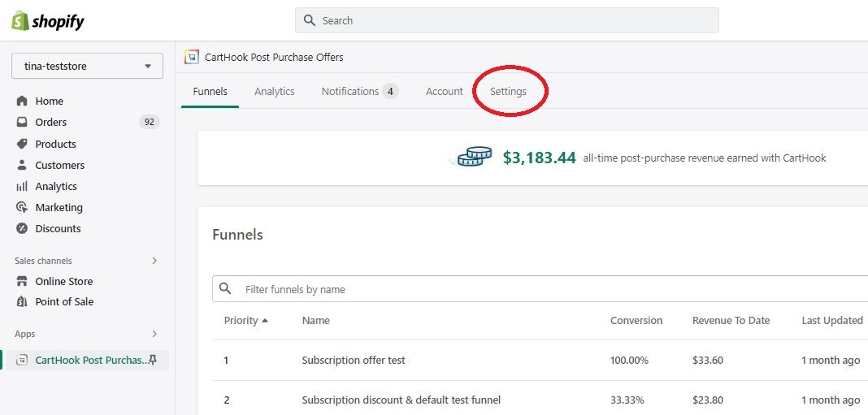The image size is (868, 415).
Task: Click the Discounts percent badge icon
Action: (x=22, y=228)
